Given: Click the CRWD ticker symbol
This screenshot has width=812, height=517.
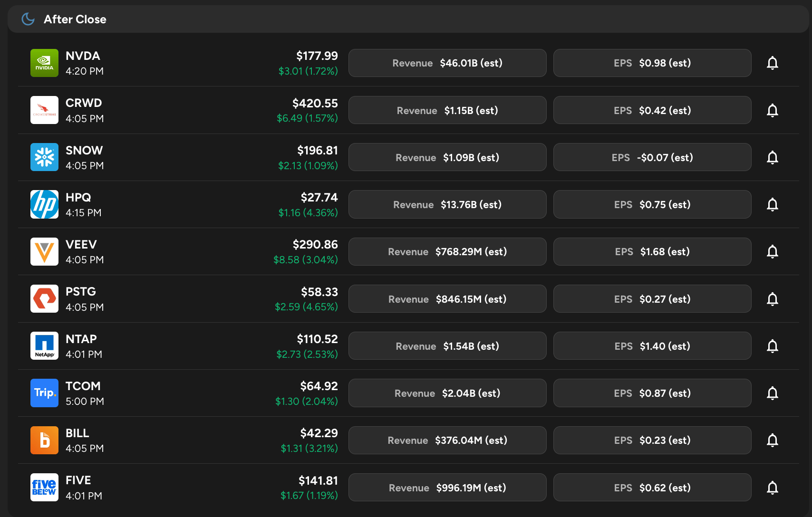Looking at the screenshot, I should click(x=84, y=103).
